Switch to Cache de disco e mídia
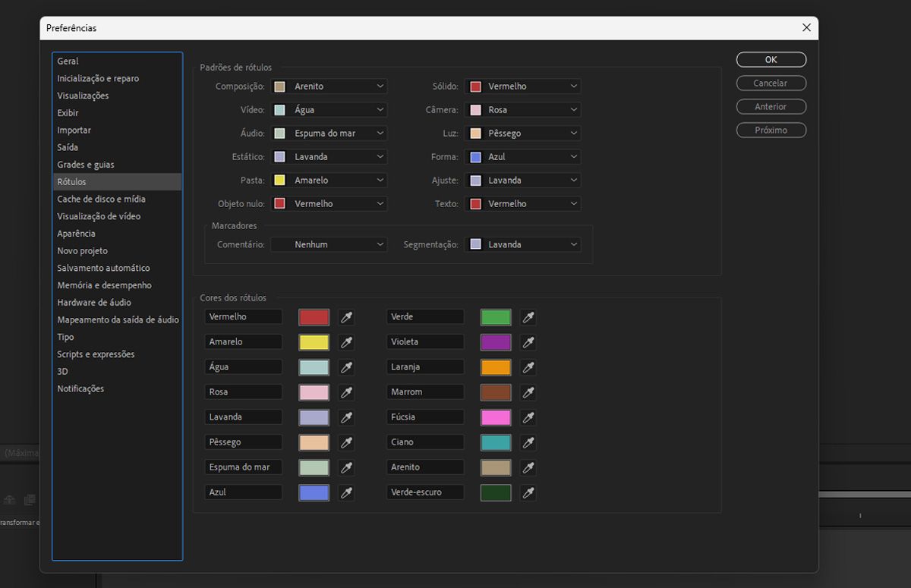The image size is (911, 588). (117, 200)
